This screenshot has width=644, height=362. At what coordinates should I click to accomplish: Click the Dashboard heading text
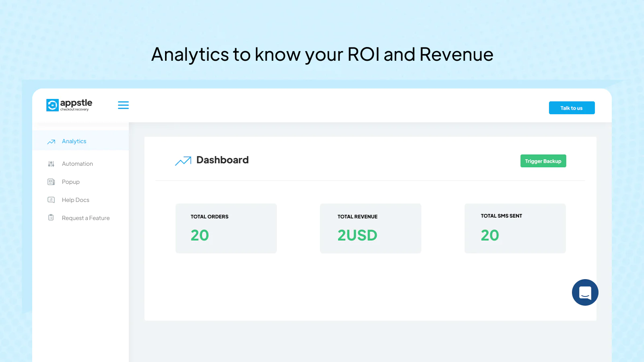[x=223, y=160]
